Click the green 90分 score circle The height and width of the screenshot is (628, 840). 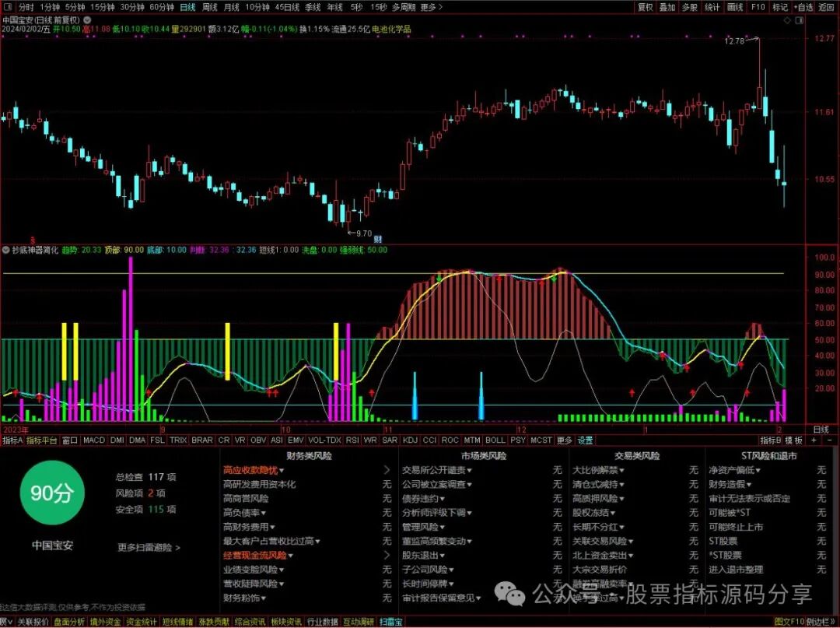(52, 493)
